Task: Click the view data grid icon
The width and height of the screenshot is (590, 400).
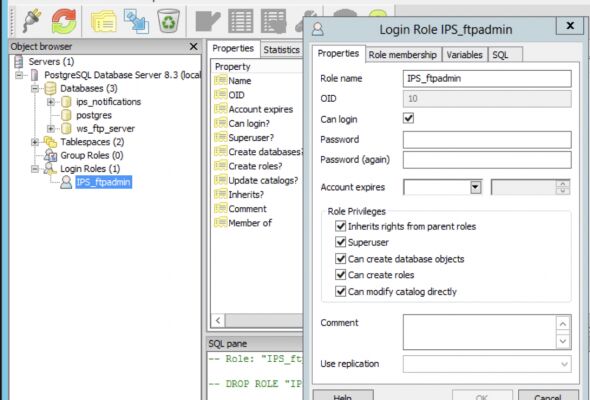Action: point(240,21)
